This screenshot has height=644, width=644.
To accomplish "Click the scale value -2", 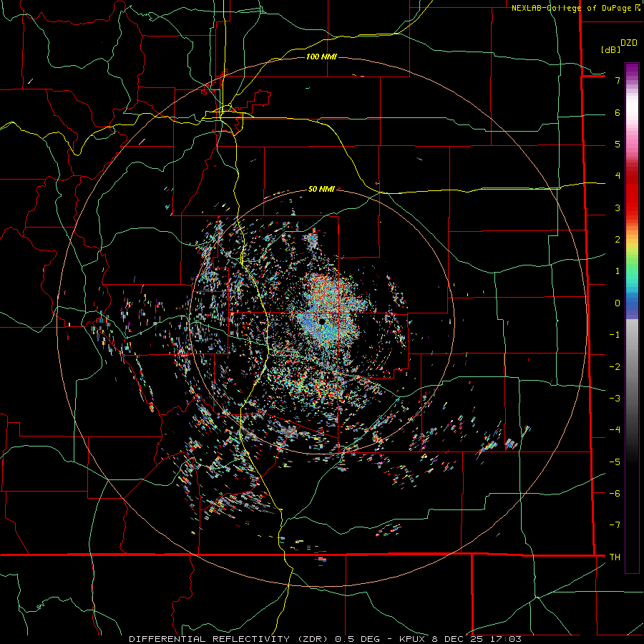I will (x=615, y=367).
